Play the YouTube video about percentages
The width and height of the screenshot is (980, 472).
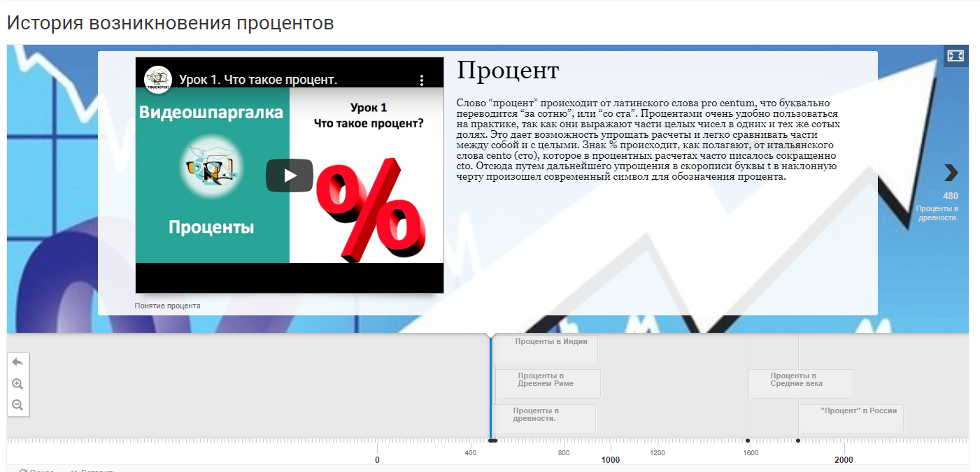click(289, 175)
